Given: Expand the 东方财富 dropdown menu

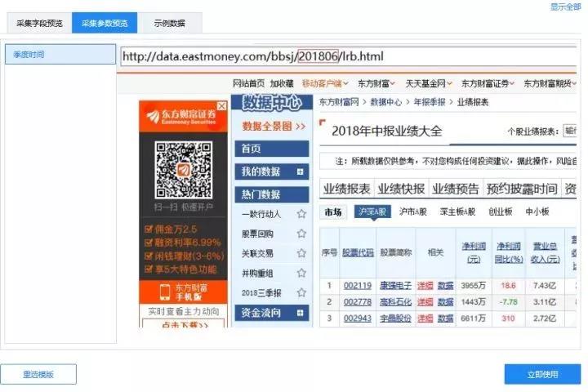Looking at the screenshot, I should tap(376, 83).
